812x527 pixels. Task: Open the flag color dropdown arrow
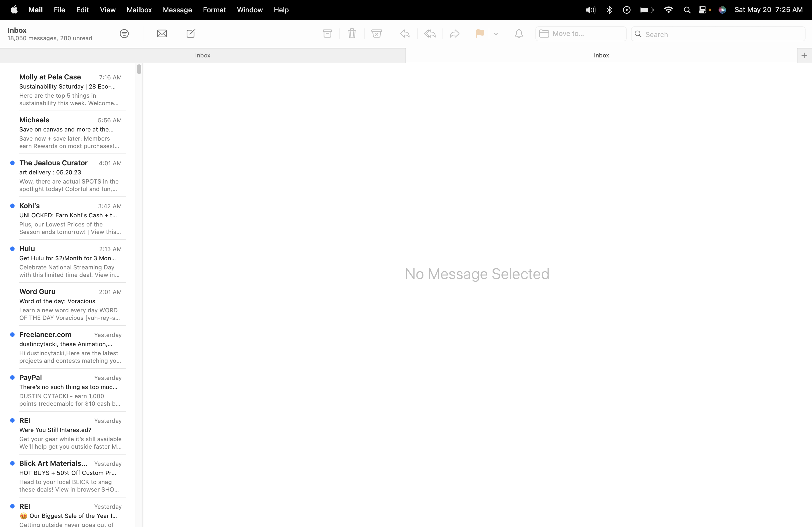pos(496,34)
